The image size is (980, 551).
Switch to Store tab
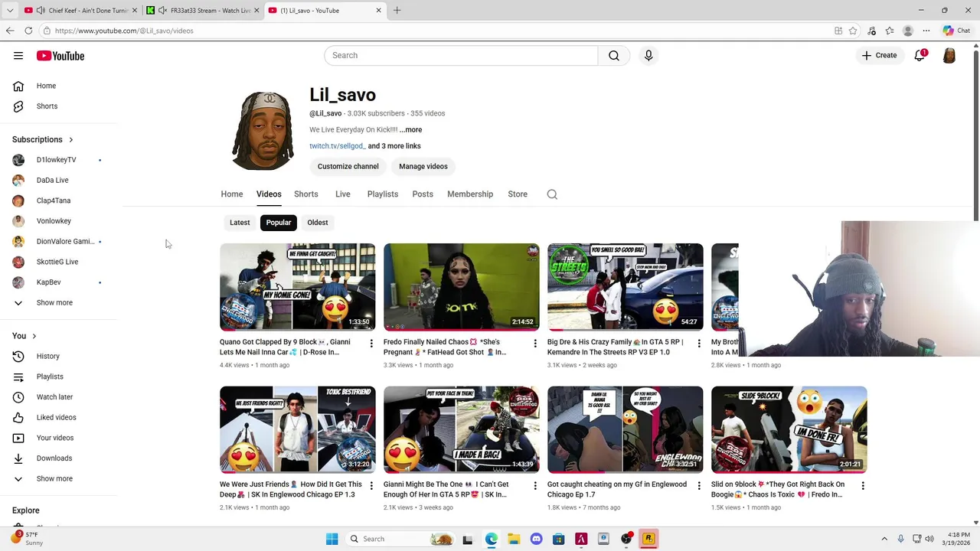[x=518, y=194]
